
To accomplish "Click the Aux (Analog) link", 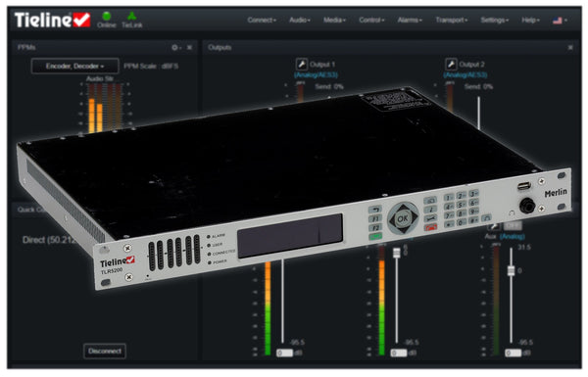I will 512,236.
